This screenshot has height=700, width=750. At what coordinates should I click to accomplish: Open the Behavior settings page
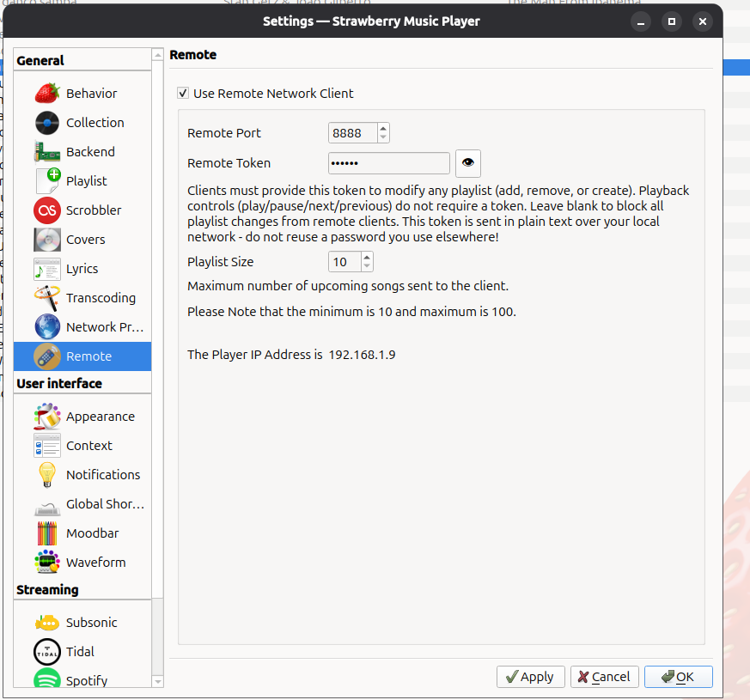click(x=82, y=94)
